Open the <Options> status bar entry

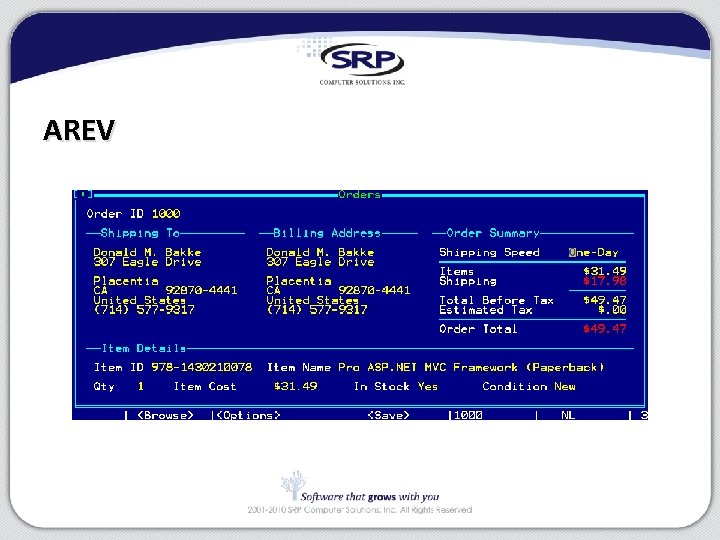[x=248, y=415]
